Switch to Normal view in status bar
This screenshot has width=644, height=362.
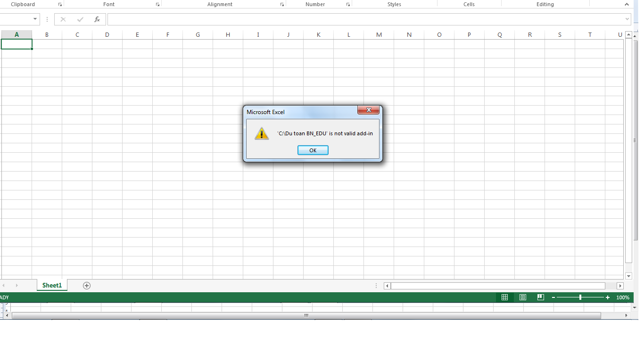(504, 297)
